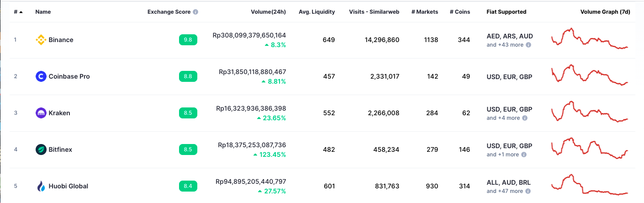This screenshot has height=203, width=644.
Task: Click the Coinbase Pro logo icon
Action: click(x=41, y=76)
